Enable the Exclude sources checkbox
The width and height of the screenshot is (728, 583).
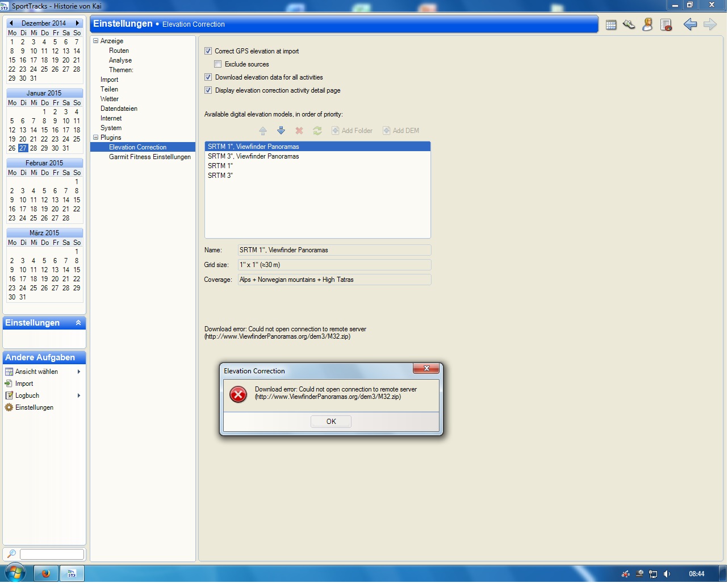pyautogui.click(x=218, y=64)
